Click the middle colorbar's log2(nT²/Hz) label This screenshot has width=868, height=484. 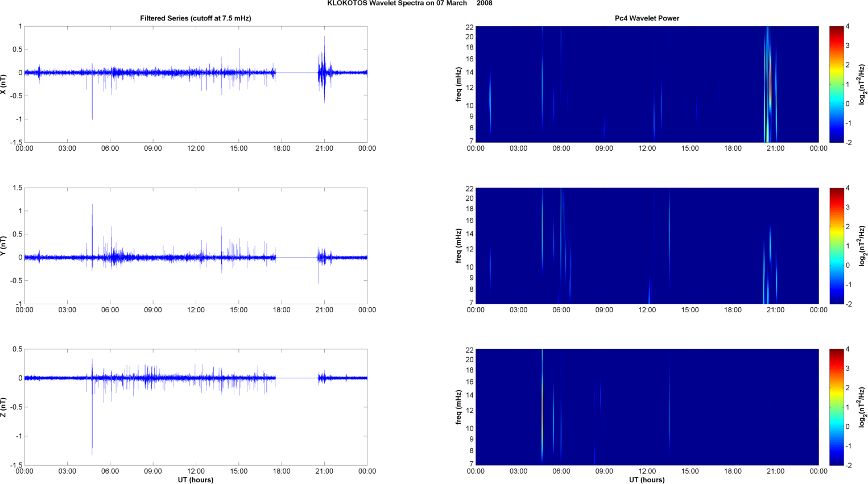tap(863, 246)
